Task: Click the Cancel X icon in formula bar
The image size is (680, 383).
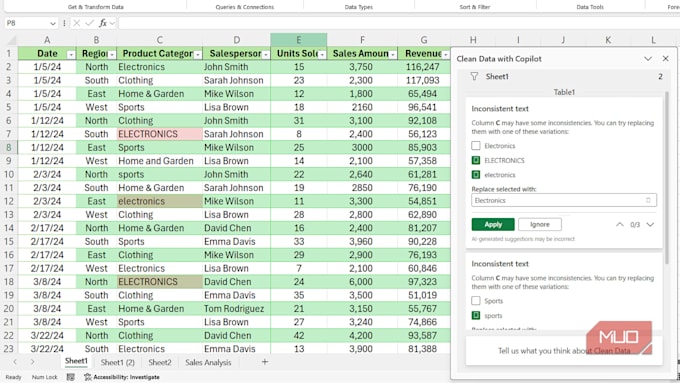Action: click(x=76, y=23)
